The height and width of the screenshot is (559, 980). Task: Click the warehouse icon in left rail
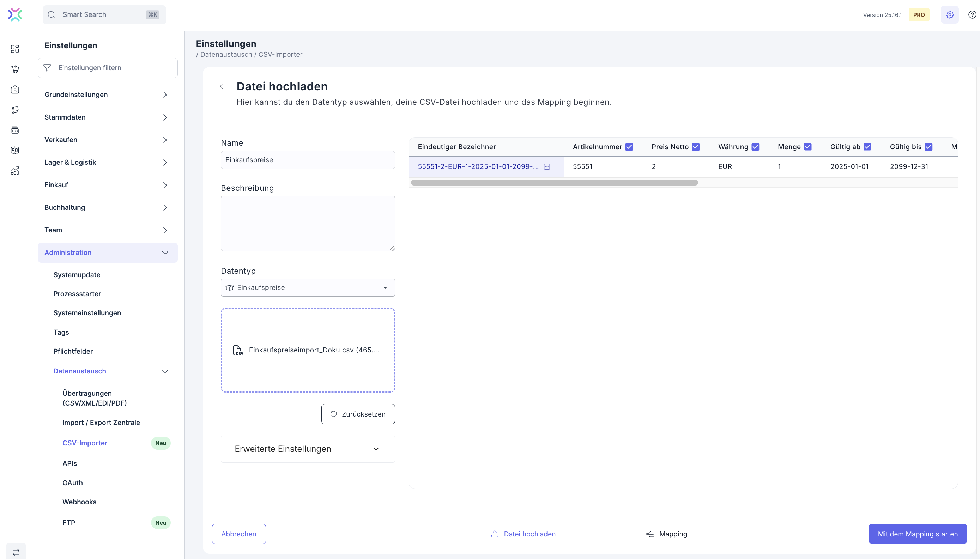click(x=15, y=90)
